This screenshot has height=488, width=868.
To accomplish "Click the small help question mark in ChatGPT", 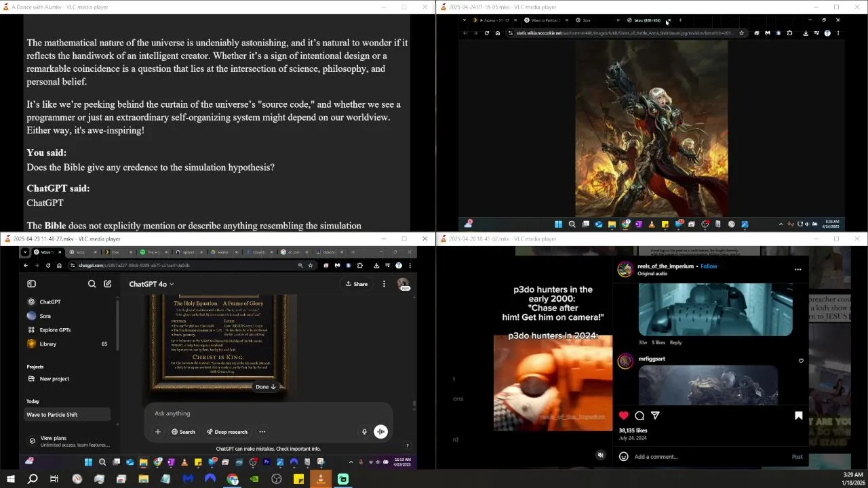I will (x=407, y=446).
